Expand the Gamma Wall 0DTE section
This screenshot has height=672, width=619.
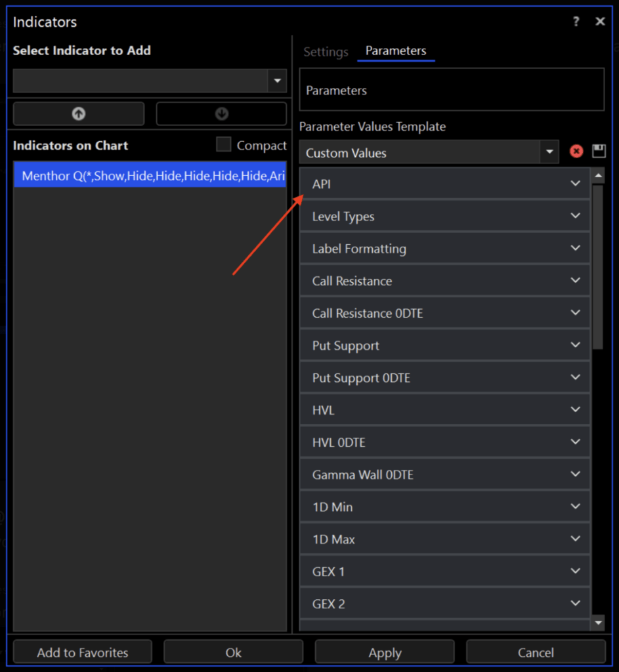[x=444, y=474]
